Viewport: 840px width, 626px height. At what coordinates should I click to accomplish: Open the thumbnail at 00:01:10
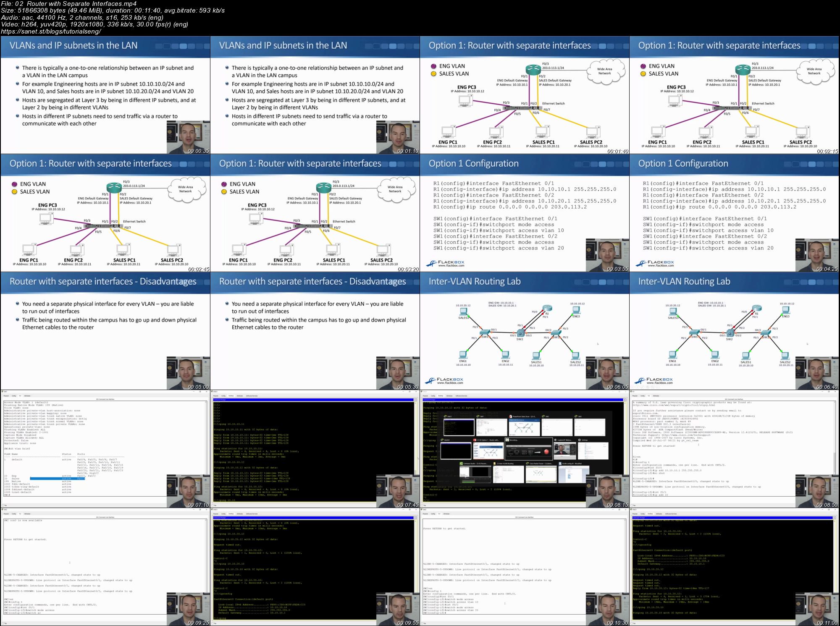pyautogui.click(x=315, y=95)
